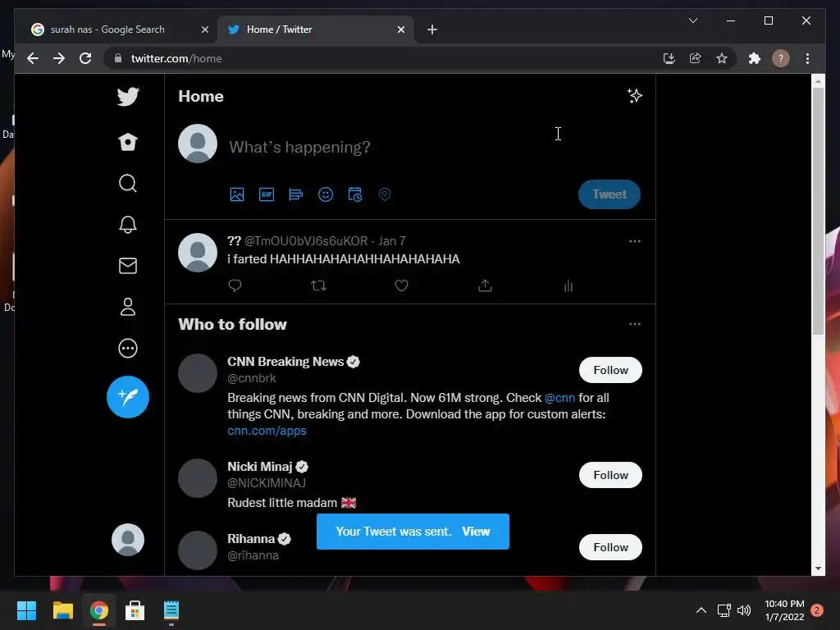Show hidden system tray icons
This screenshot has width=840, height=630.
701,610
